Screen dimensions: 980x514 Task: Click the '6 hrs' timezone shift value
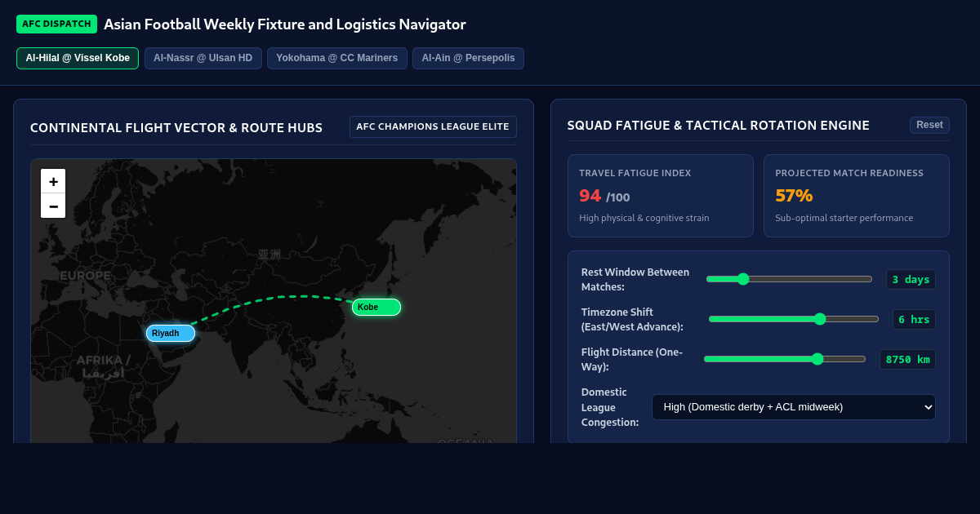pos(914,319)
